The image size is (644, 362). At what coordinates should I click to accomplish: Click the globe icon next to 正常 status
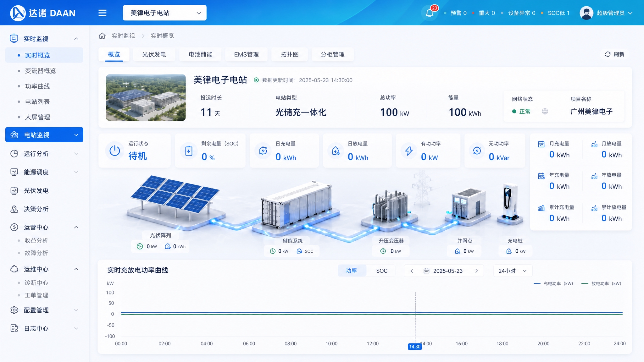point(545,111)
